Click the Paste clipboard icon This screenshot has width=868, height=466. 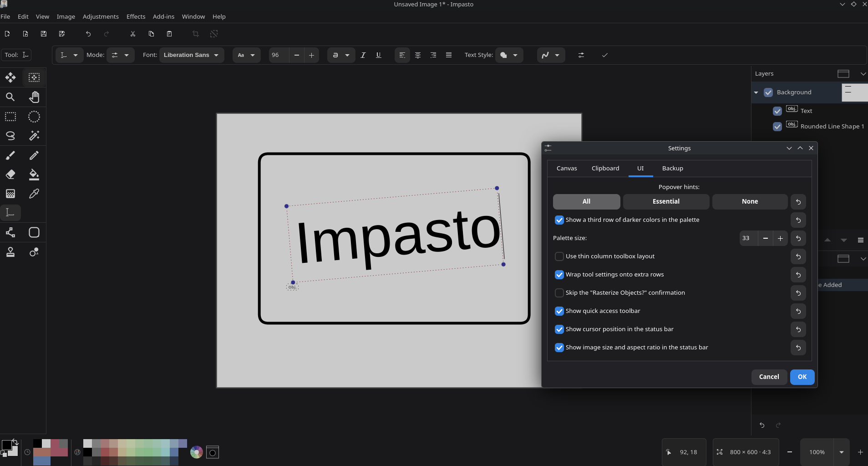point(169,34)
